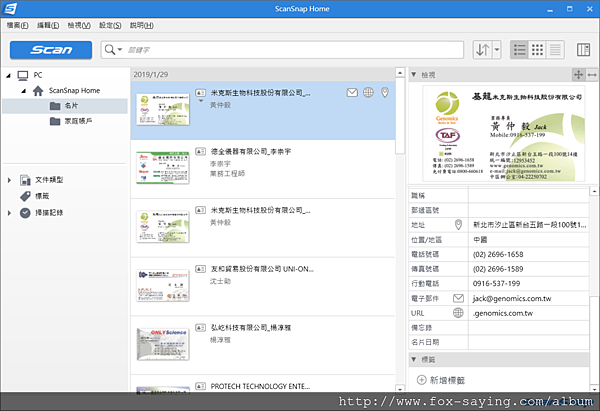Screen dimensions: 600x411
Task: Select the 德全儀器有限公司 card thumbnail
Action: pos(163,168)
